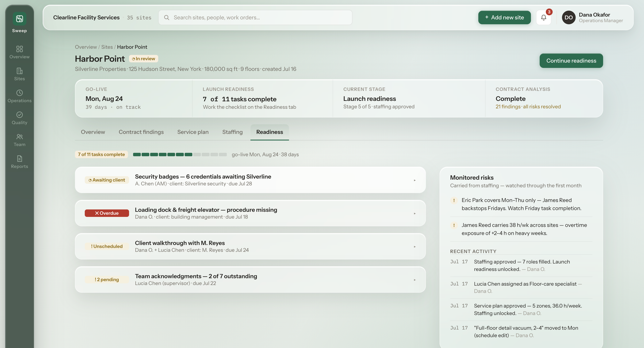
Task: Click the search magnifier icon
Action: (167, 17)
